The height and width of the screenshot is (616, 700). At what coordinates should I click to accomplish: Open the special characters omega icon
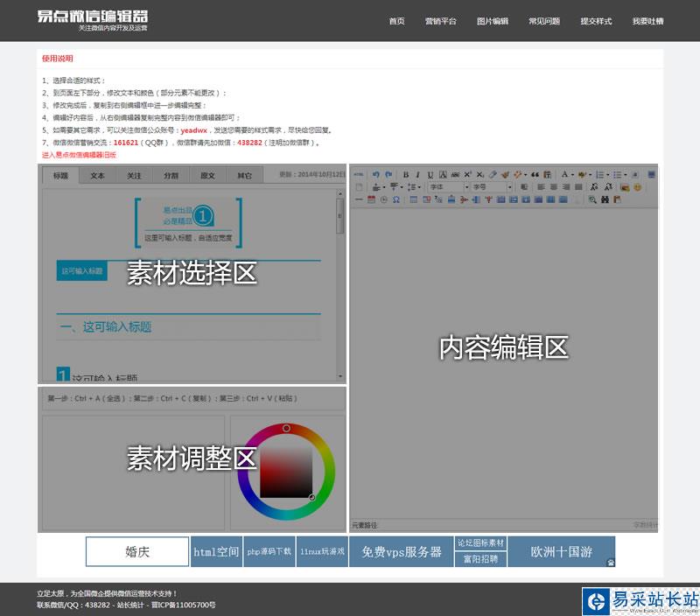pos(396,199)
